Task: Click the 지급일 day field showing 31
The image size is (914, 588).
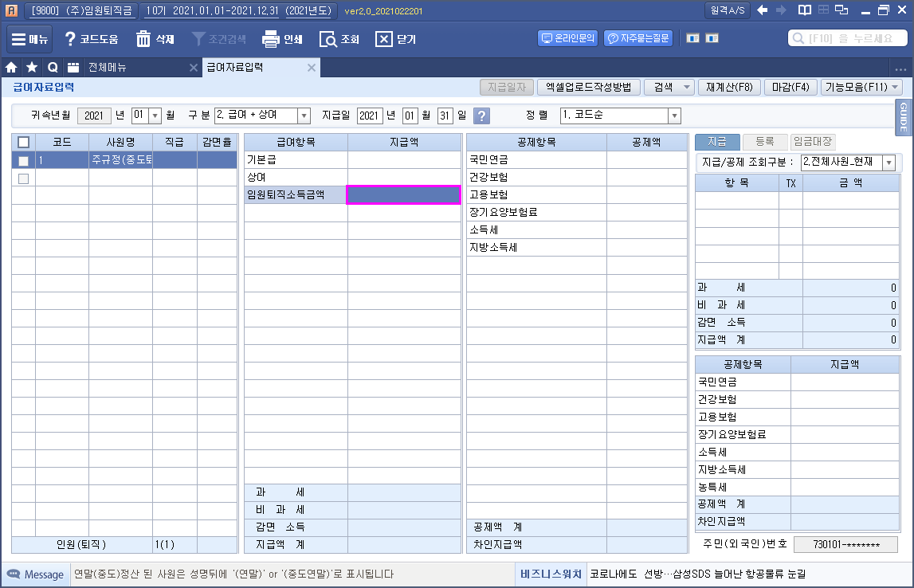Action: coord(445,116)
